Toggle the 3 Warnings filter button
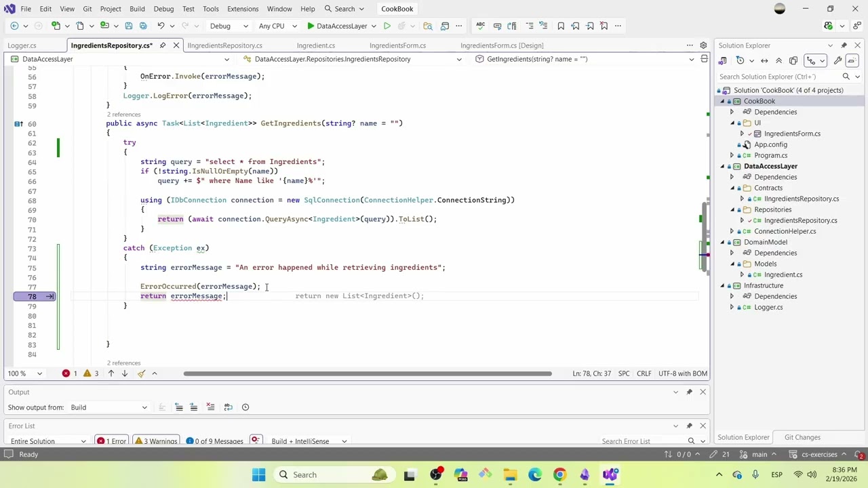The height and width of the screenshot is (488, 868). 156,441
